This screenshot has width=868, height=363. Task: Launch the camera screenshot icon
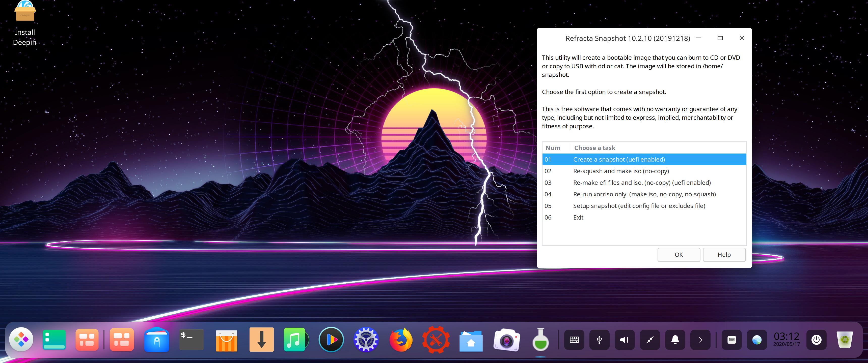pos(506,340)
